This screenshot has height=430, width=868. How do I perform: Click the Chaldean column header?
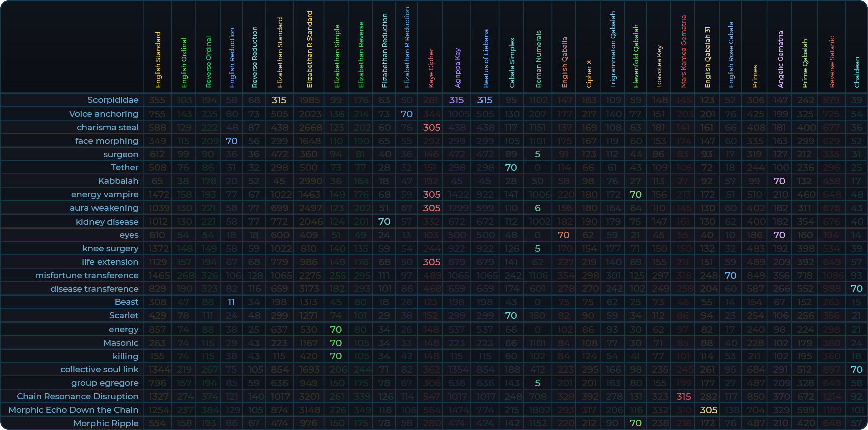coord(857,72)
